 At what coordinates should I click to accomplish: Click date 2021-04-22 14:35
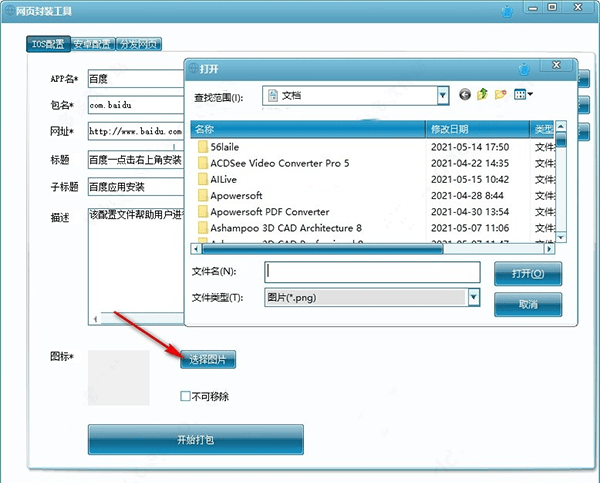[470, 163]
